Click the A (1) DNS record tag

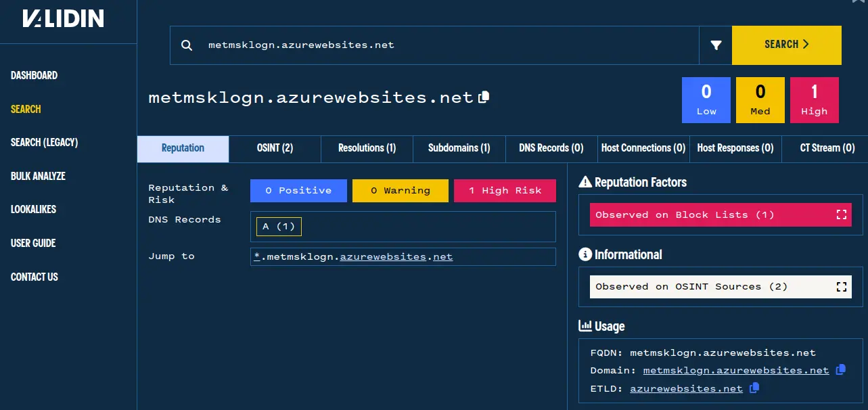[x=279, y=227]
